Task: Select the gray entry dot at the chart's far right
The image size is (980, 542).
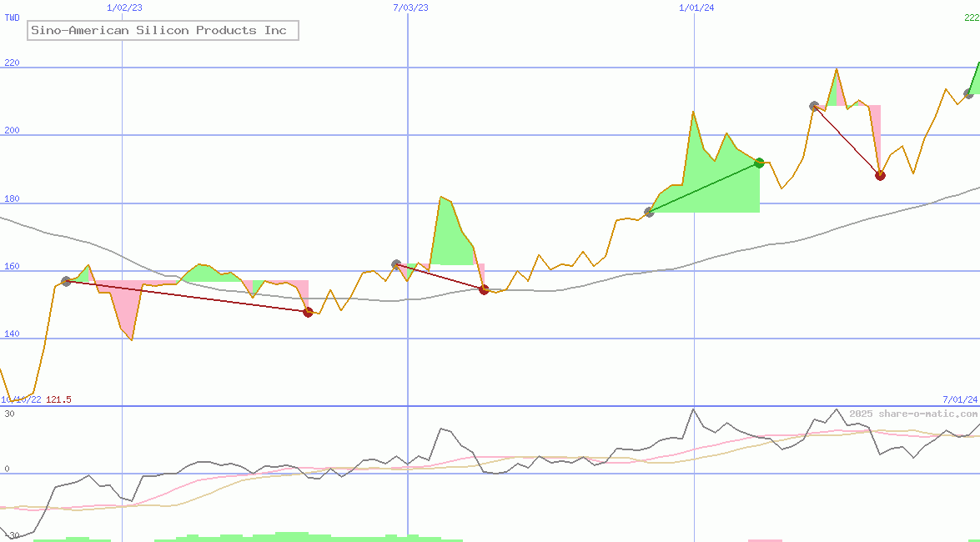Action: coord(968,94)
